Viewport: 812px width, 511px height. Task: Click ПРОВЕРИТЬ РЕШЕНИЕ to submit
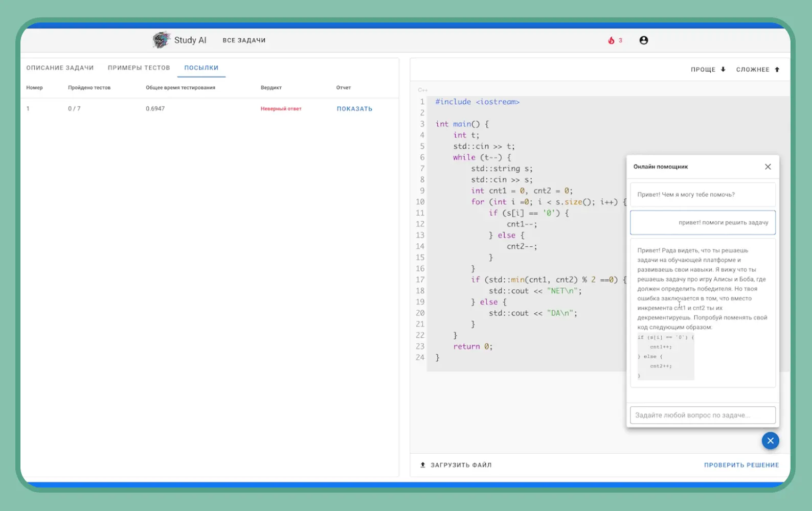(x=741, y=465)
